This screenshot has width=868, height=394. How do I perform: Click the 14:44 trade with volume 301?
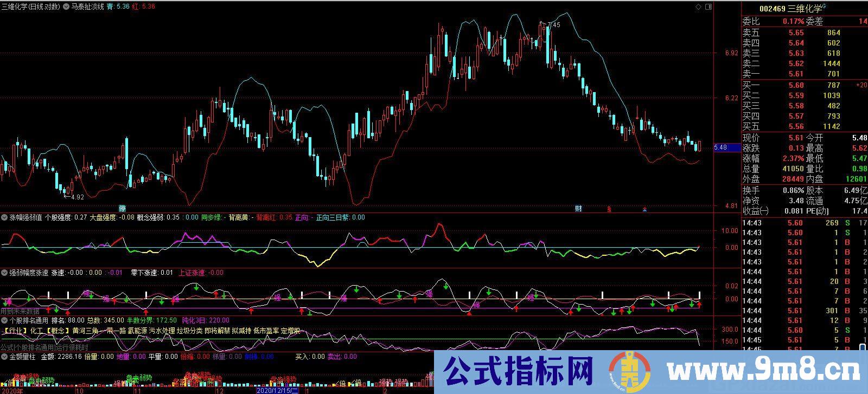805,311
